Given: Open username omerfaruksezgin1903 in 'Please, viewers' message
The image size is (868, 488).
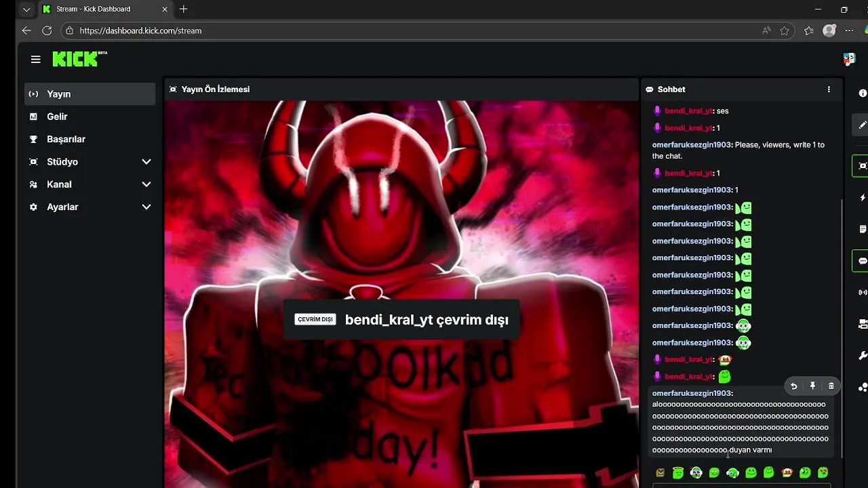Looking at the screenshot, I should 692,145.
